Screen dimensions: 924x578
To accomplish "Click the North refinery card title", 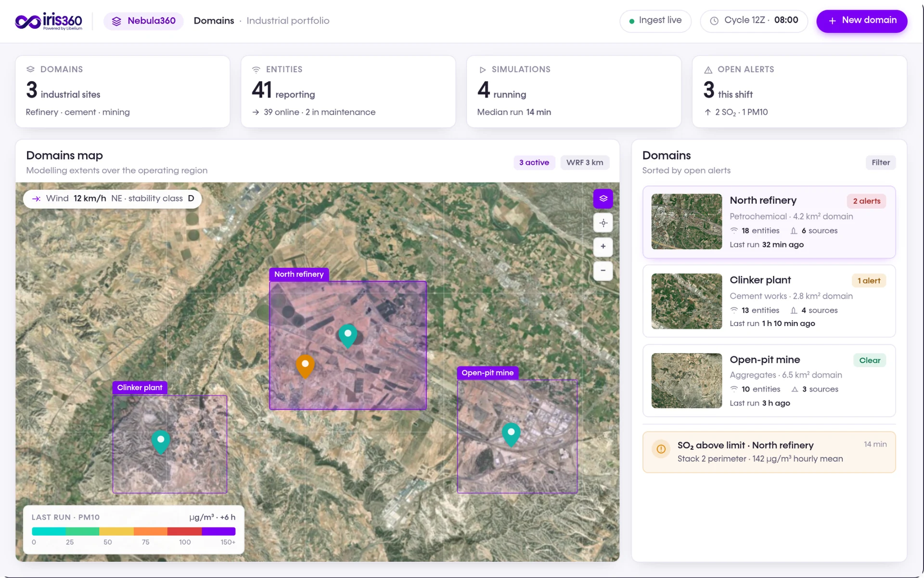I will click(763, 200).
